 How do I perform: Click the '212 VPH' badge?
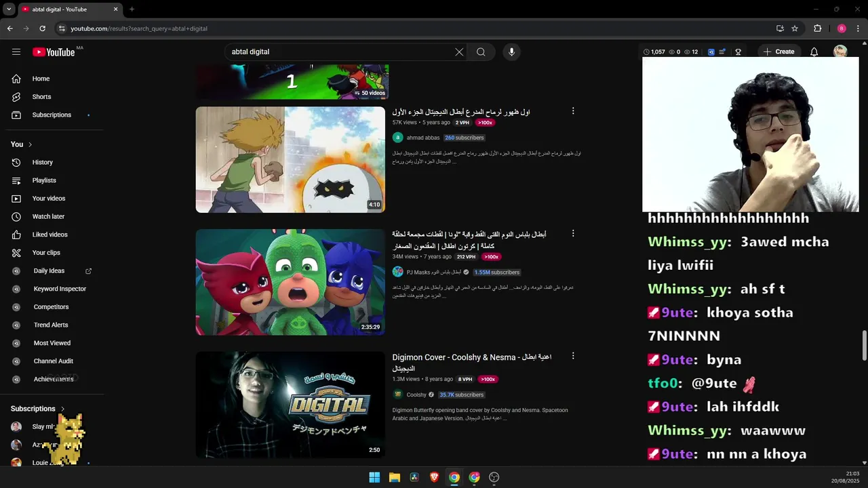(x=466, y=257)
